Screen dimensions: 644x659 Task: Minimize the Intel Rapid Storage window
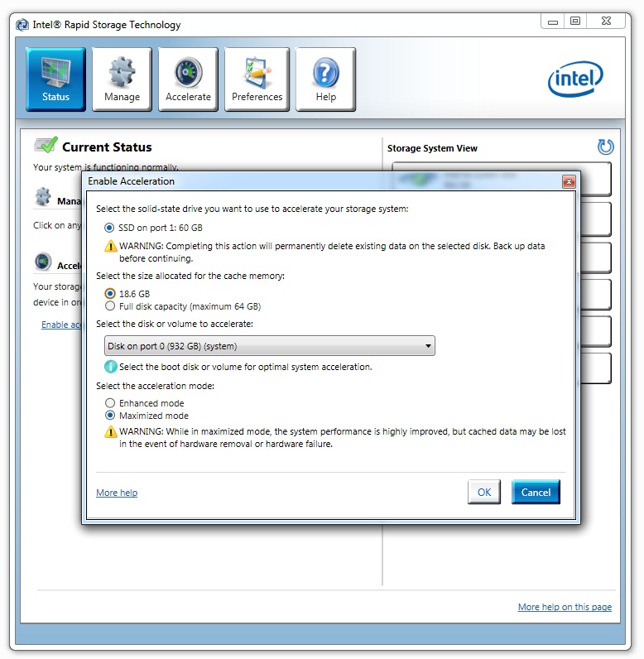pos(553,22)
